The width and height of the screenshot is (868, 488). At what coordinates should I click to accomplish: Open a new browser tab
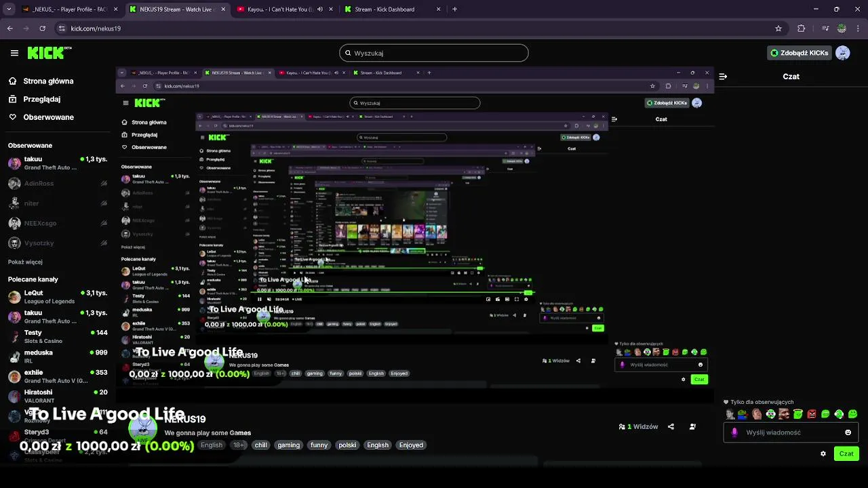(x=454, y=9)
